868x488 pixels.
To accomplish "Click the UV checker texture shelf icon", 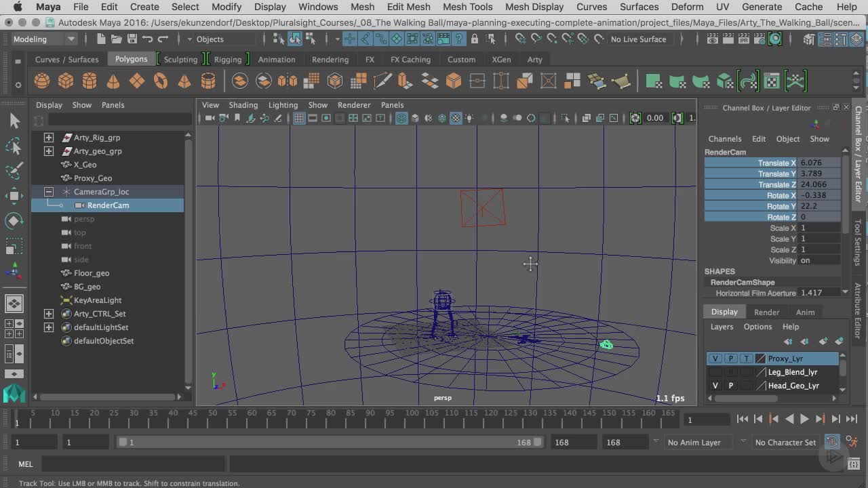I will tap(772, 81).
